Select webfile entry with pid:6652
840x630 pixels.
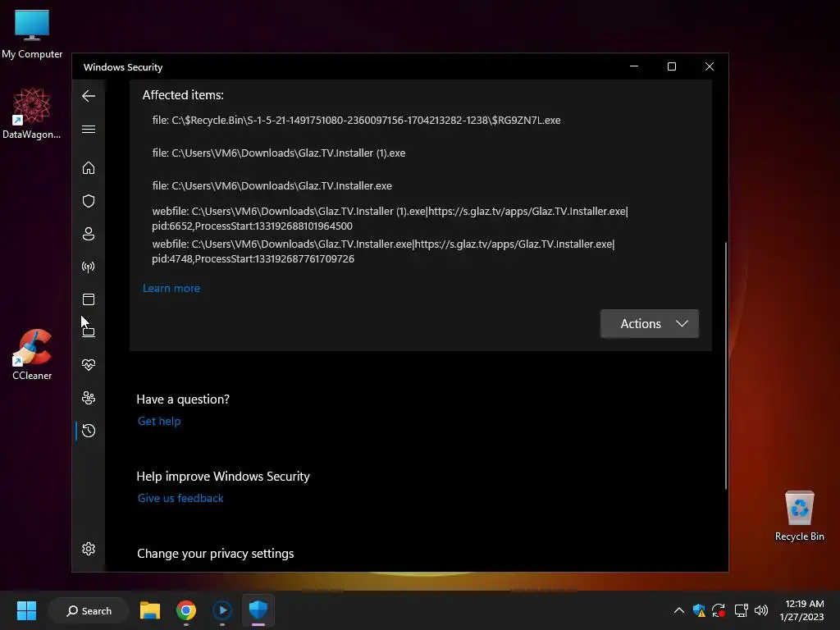click(390, 218)
